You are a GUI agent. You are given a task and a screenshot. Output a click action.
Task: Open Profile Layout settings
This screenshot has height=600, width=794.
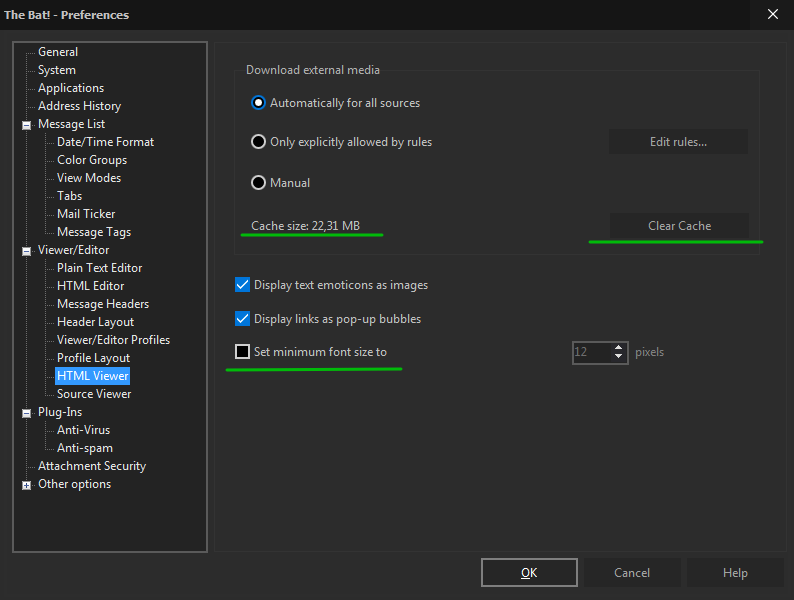(93, 357)
